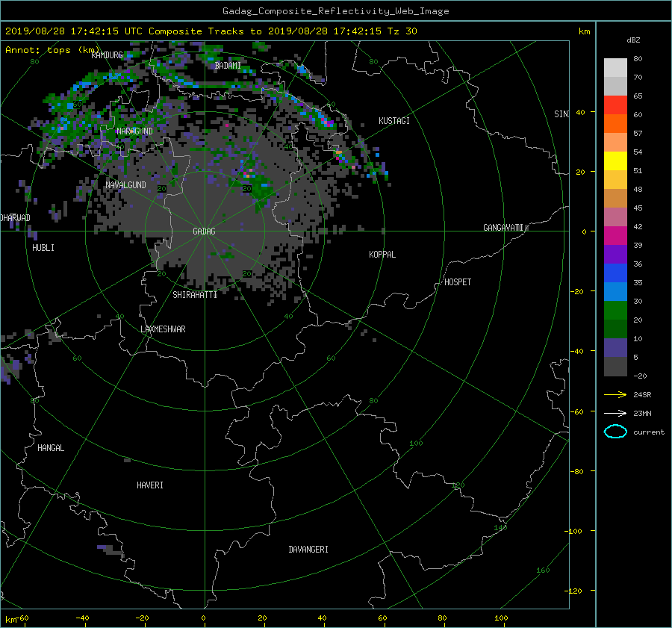This screenshot has height=628, width=672.
Task: Click the HANGAL town label
Action: click(51, 448)
